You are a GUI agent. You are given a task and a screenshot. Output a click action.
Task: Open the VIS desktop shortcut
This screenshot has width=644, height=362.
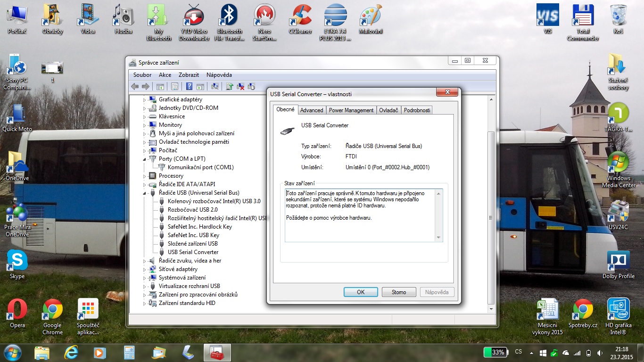point(548,19)
